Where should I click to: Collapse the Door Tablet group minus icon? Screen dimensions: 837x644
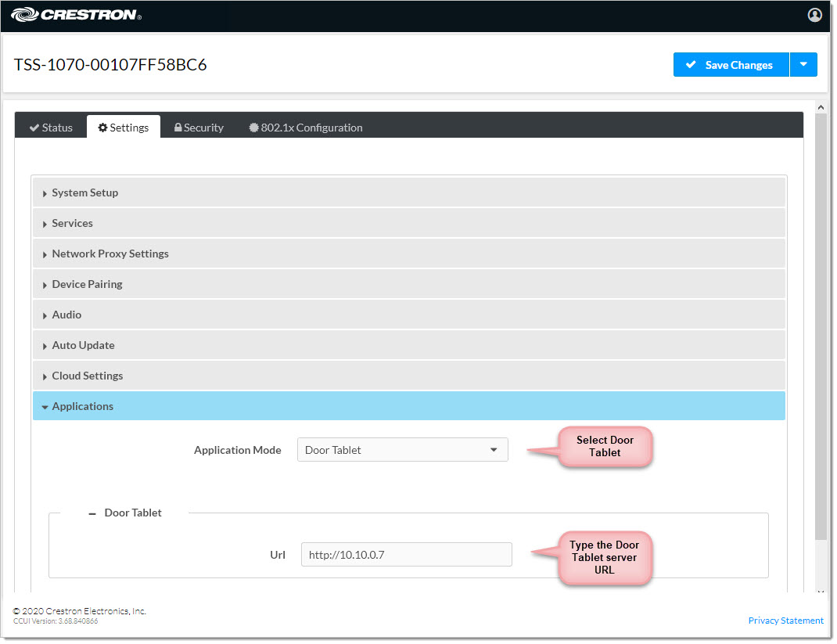point(92,513)
